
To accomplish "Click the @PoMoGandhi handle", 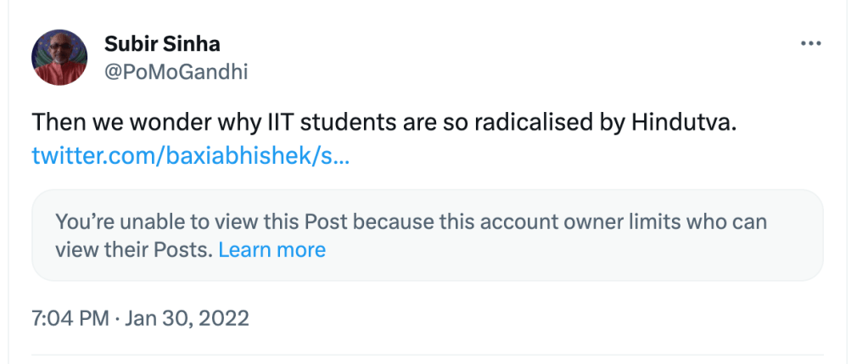I will [x=176, y=71].
